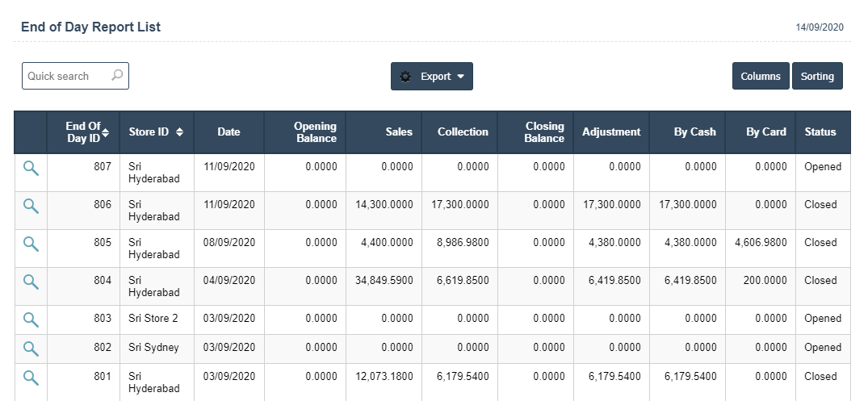Click the Sorting button
Screen dimensions: 868x401
pos(817,77)
